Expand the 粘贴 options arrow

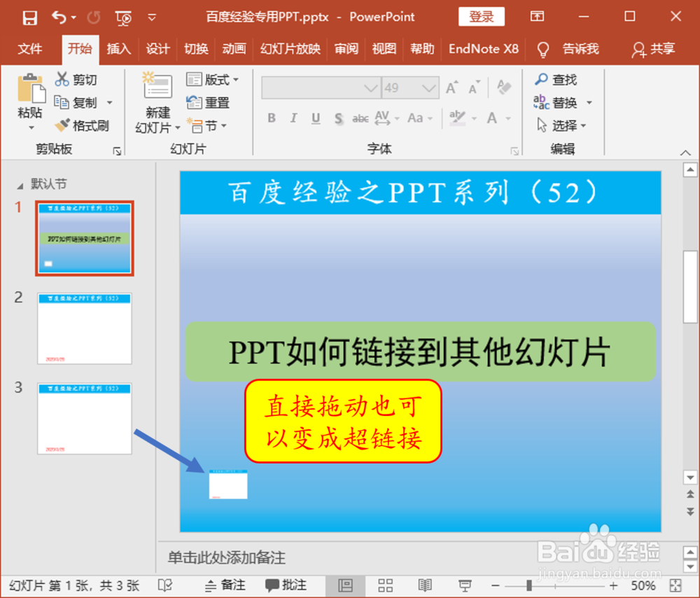click(x=31, y=128)
